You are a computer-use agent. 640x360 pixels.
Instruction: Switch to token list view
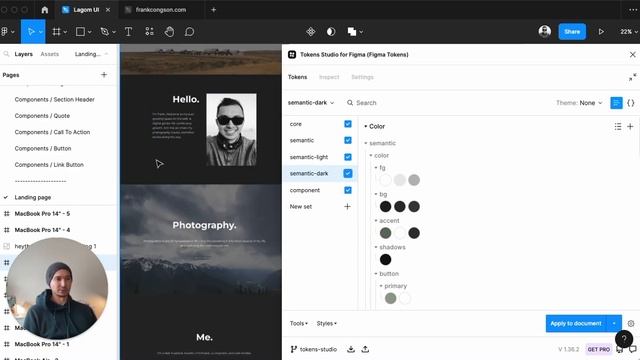click(616, 103)
